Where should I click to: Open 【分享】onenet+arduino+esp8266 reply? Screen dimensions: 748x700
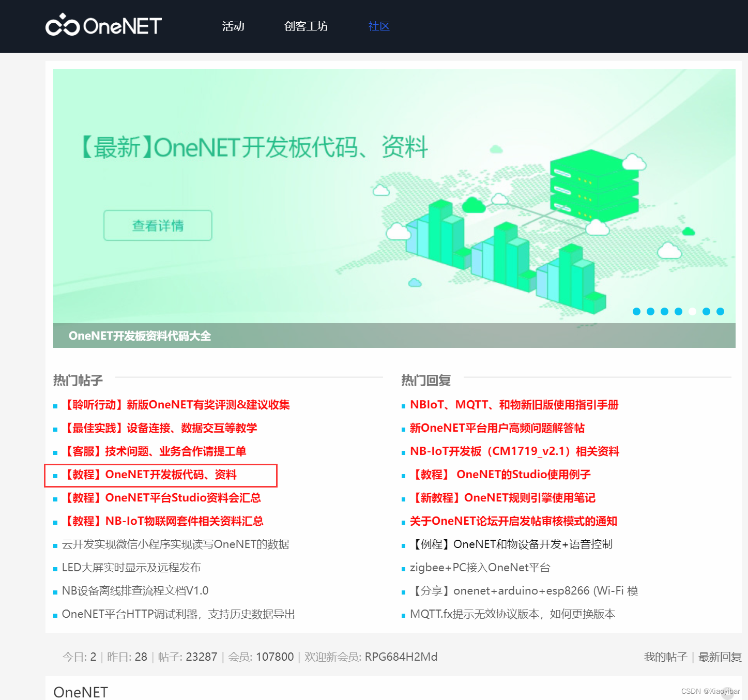[x=524, y=591]
